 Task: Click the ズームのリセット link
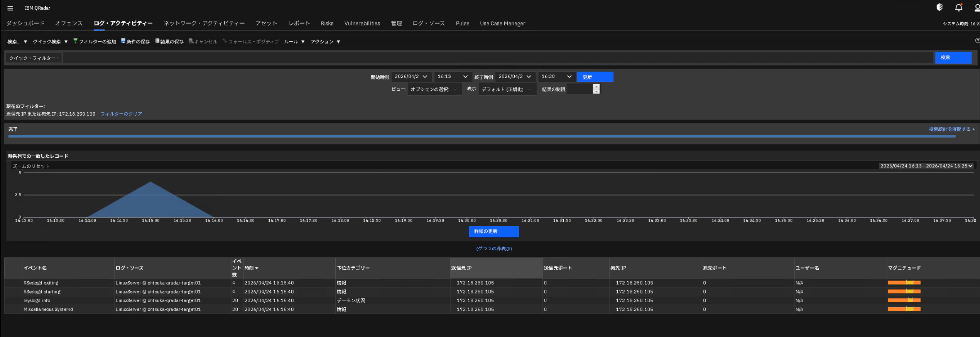pos(31,166)
